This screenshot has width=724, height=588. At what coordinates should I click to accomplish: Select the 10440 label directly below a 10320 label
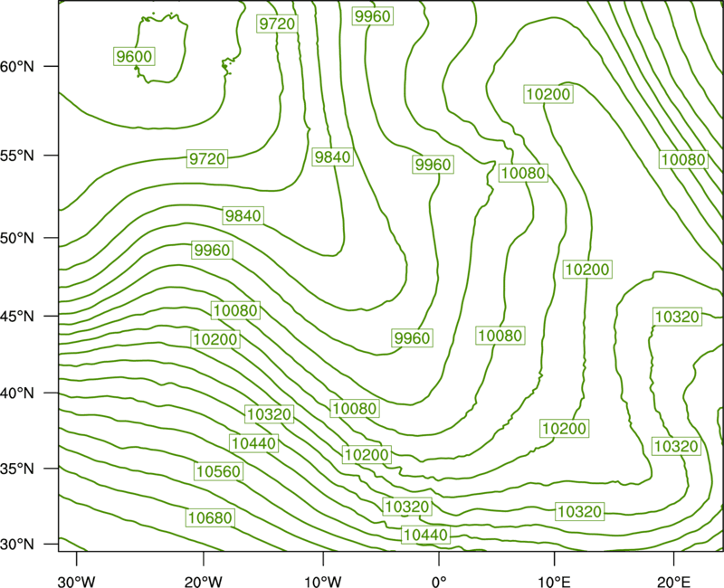point(425,535)
